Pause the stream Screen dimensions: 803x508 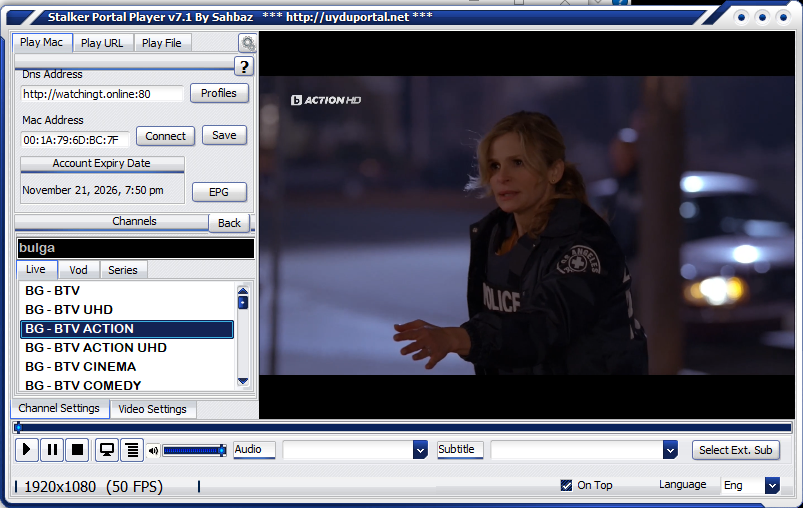point(52,450)
